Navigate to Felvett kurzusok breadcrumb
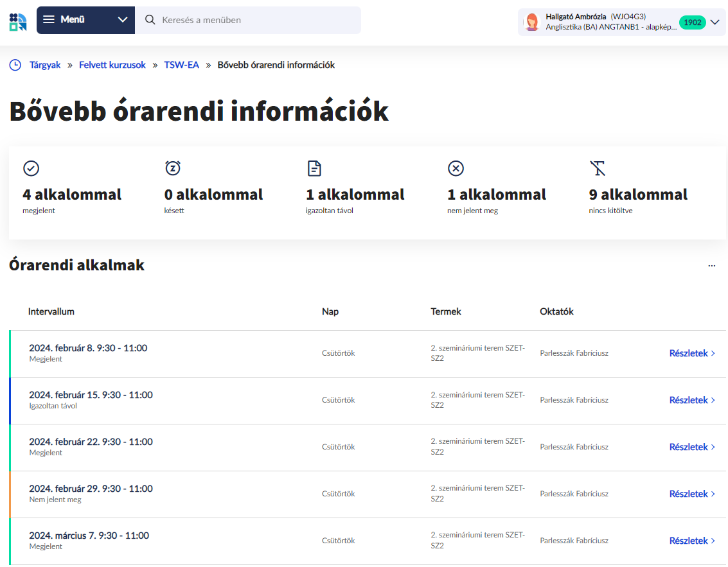The image size is (728, 567). [x=112, y=65]
